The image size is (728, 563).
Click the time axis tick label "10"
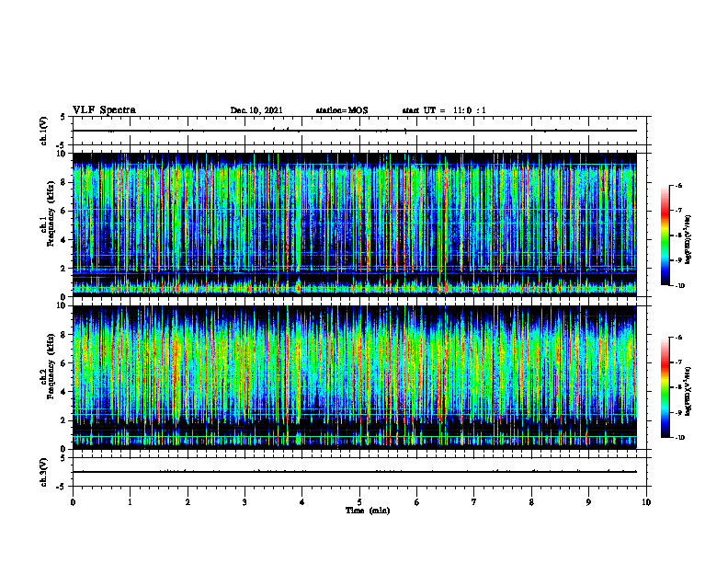(x=646, y=502)
